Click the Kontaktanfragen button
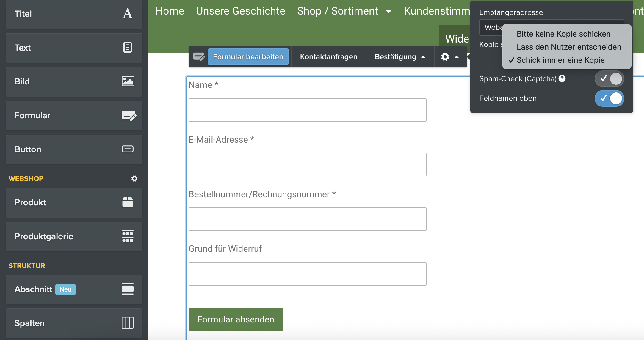 [329, 57]
